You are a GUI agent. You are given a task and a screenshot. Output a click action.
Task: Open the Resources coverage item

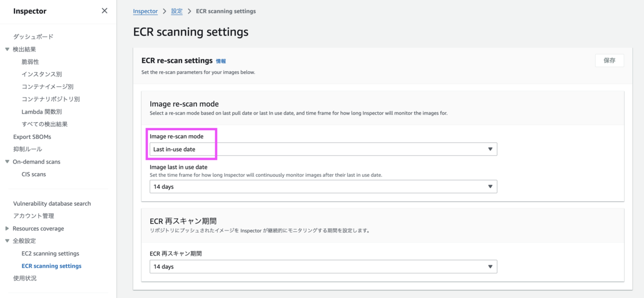coord(38,229)
